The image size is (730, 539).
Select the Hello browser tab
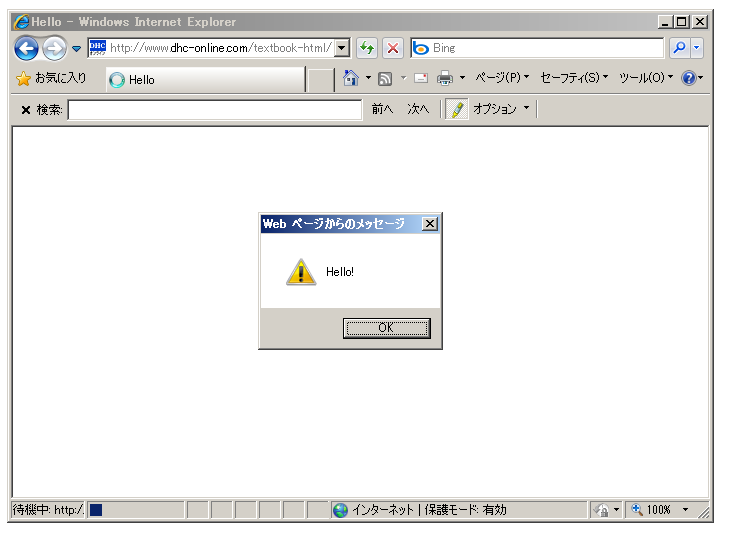point(206,80)
